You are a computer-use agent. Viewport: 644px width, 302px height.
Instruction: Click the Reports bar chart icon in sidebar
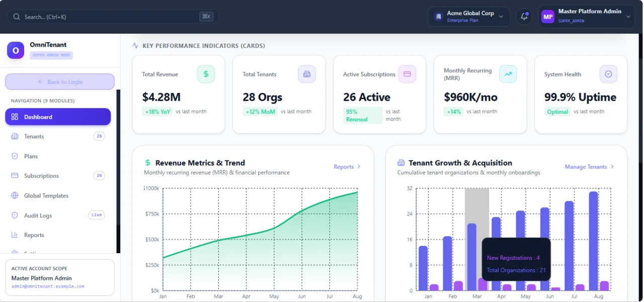tap(15, 235)
